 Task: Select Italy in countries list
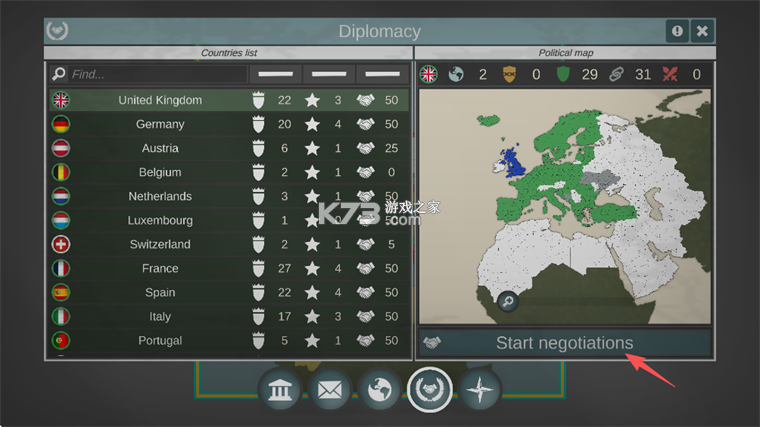(x=229, y=316)
